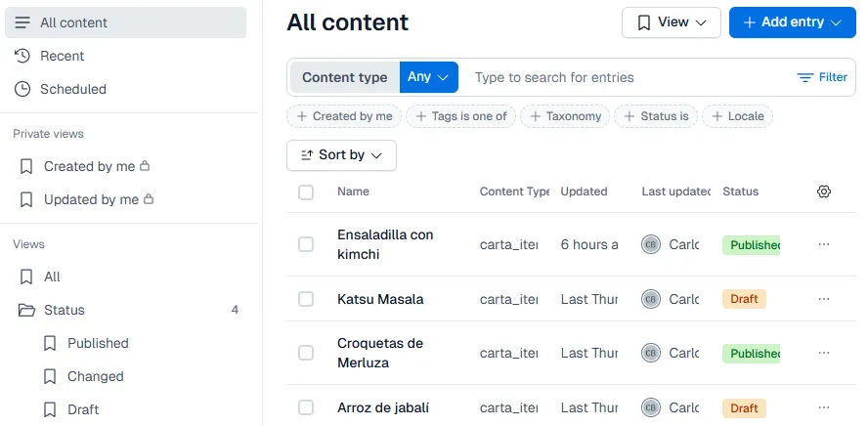
Task: Open the Sort by dropdown
Action: tap(341, 155)
